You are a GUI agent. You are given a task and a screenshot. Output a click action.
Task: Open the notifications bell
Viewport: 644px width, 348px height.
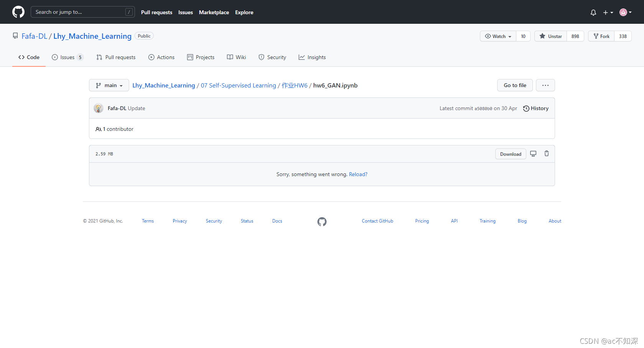pyautogui.click(x=593, y=12)
